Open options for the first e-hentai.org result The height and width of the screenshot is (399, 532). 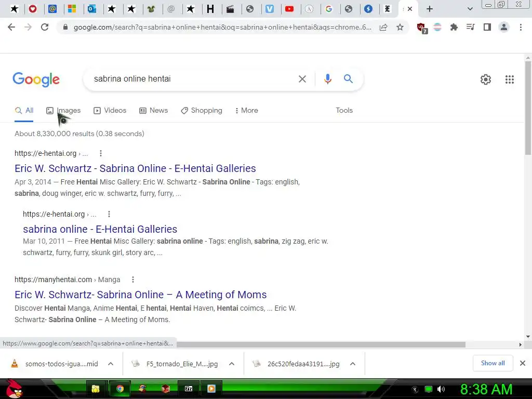pyautogui.click(x=101, y=153)
